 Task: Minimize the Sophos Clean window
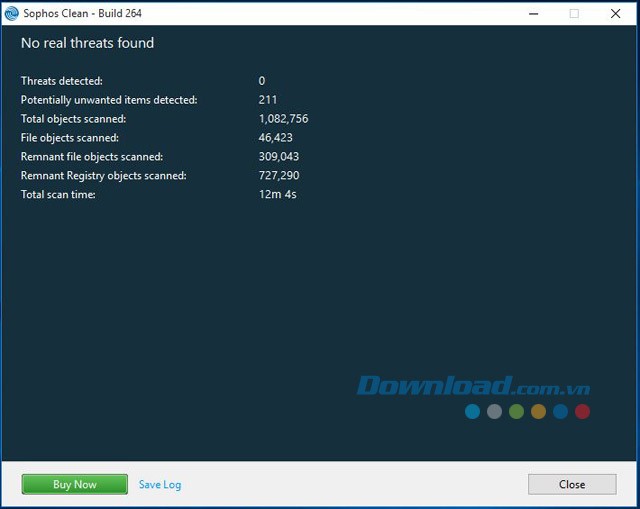tap(527, 13)
